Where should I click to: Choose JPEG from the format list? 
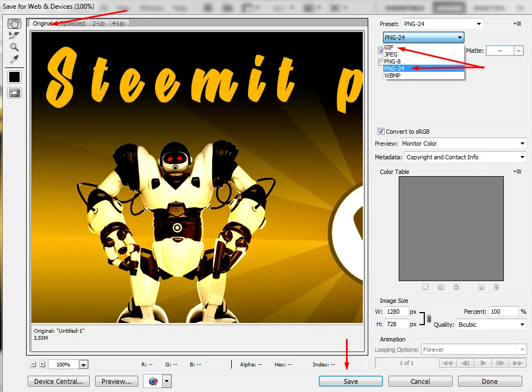point(423,54)
